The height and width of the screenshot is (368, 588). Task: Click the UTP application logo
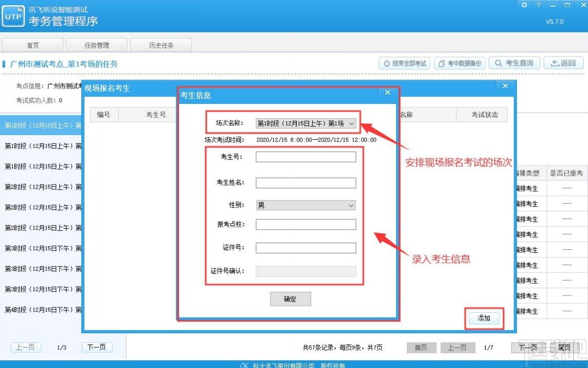(x=13, y=16)
